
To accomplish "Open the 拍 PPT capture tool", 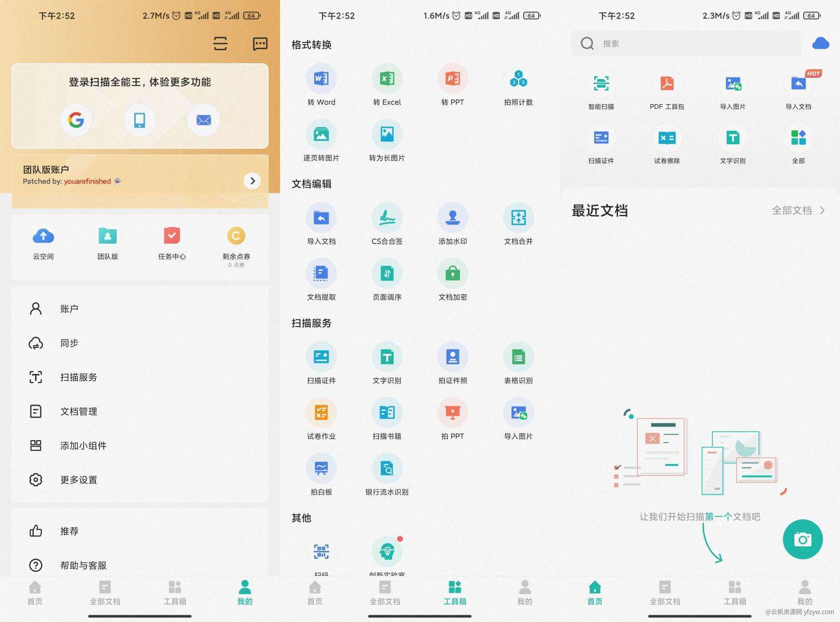I will (x=453, y=419).
